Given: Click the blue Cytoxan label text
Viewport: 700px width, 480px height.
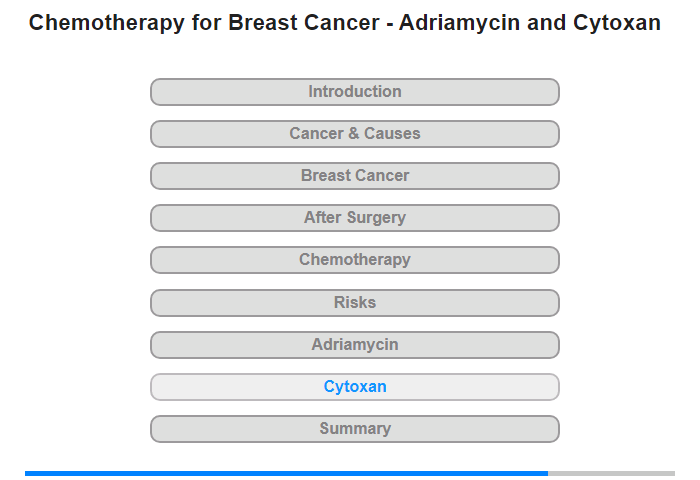Looking at the screenshot, I should pyautogui.click(x=355, y=387).
